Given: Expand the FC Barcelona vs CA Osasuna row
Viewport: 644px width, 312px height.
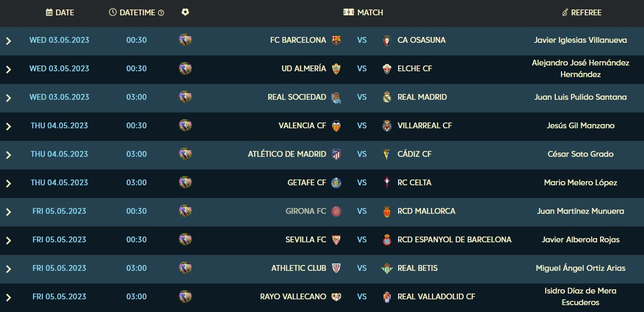Looking at the screenshot, I should (8, 40).
